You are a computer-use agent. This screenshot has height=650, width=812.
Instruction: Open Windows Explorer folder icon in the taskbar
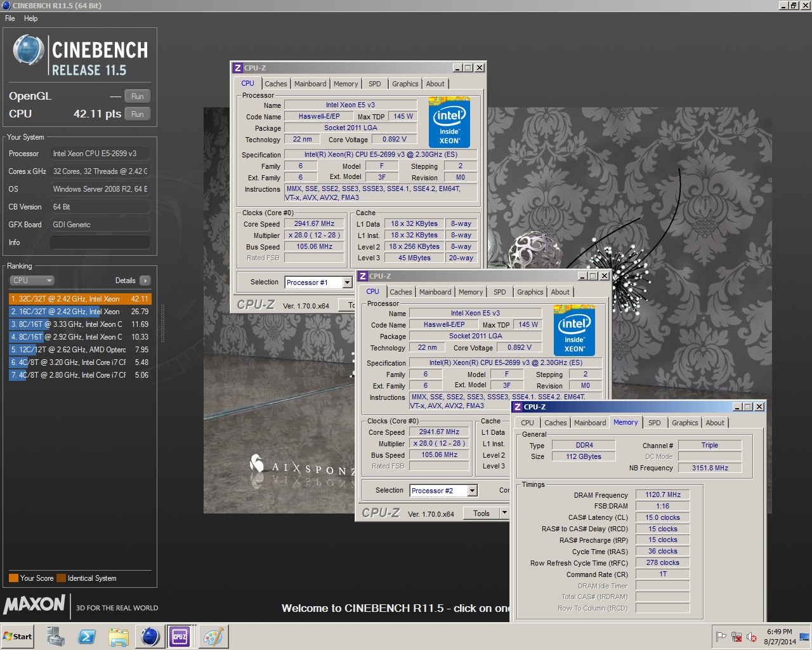click(x=118, y=636)
